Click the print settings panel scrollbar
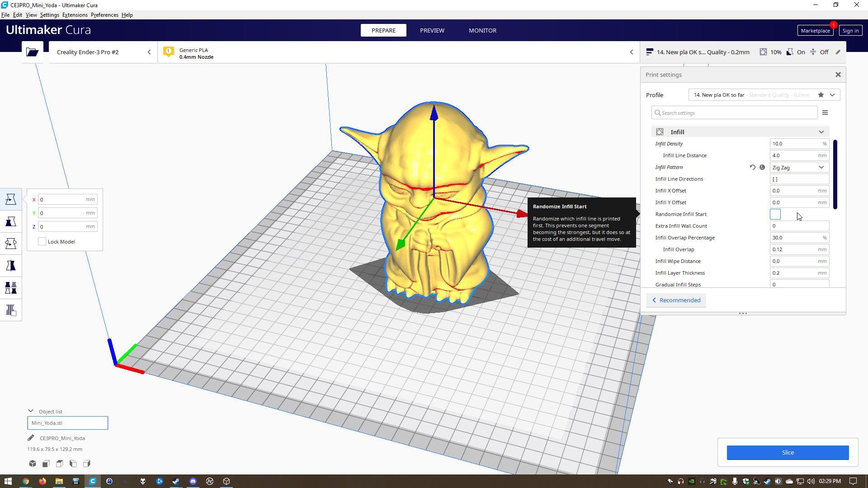The width and height of the screenshot is (868, 488). pos(835,174)
